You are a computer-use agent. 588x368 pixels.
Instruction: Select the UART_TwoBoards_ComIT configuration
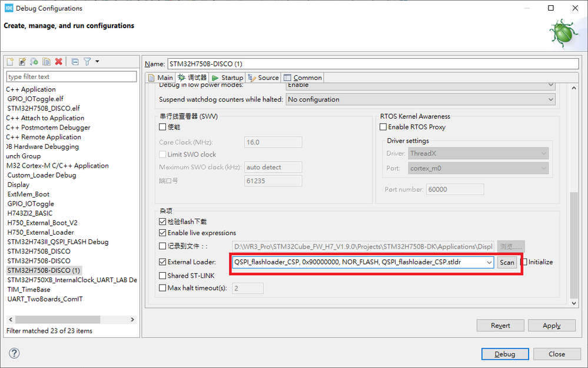tap(45, 299)
